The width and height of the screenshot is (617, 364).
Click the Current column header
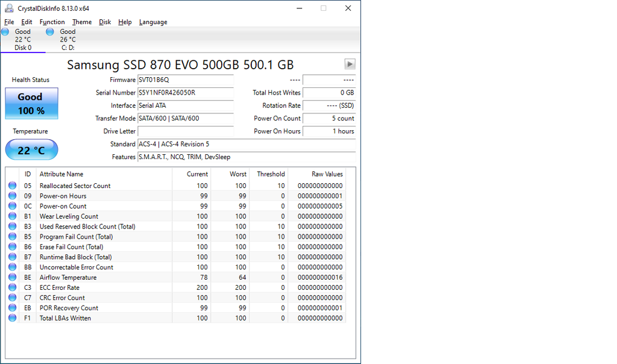click(191, 174)
